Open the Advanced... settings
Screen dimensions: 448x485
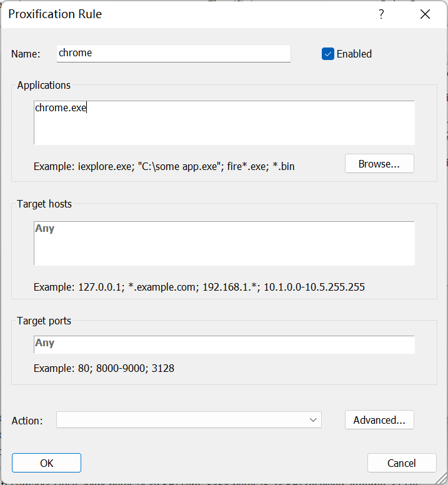click(379, 420)
